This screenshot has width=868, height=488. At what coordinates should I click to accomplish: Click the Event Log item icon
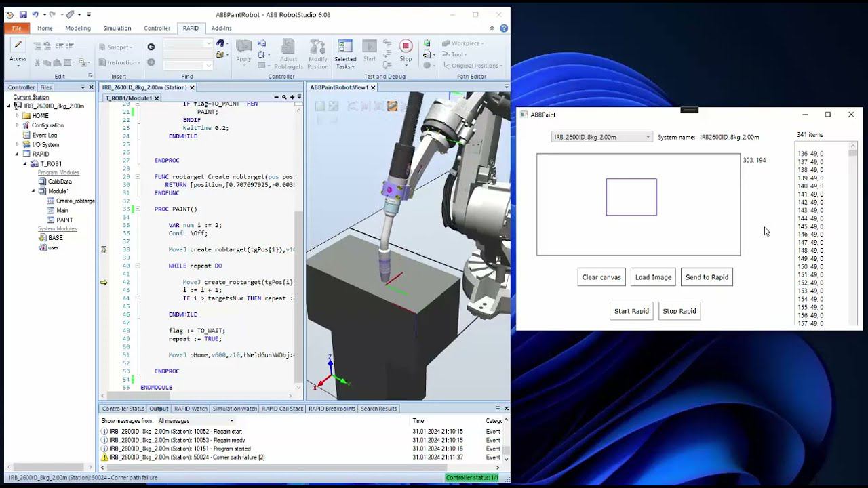tap(26, 135)
